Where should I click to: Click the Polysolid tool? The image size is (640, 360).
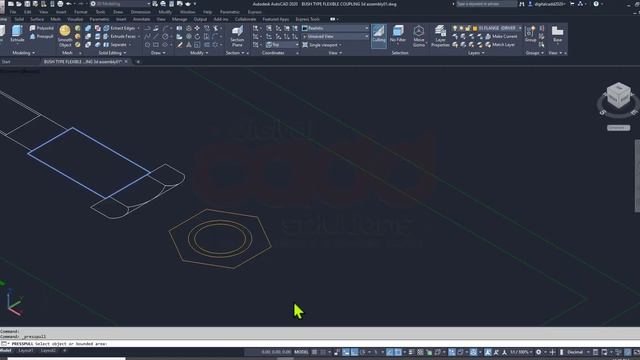(x=42, y=28)
